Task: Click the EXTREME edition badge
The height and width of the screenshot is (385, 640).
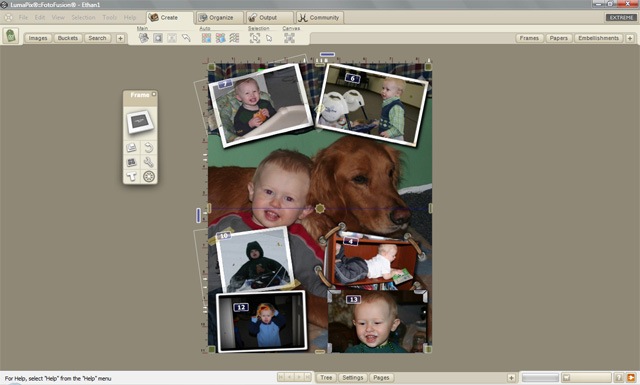Action: point(621,18)
